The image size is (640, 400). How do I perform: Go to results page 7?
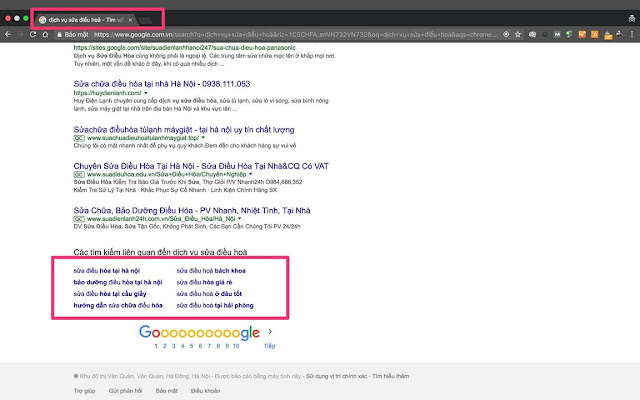click(x=209, y=346)
